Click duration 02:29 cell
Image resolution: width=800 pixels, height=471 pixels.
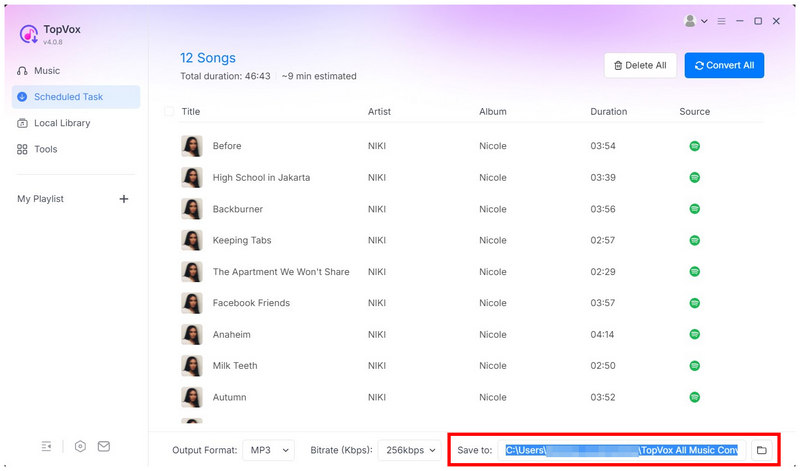(603, 272)
